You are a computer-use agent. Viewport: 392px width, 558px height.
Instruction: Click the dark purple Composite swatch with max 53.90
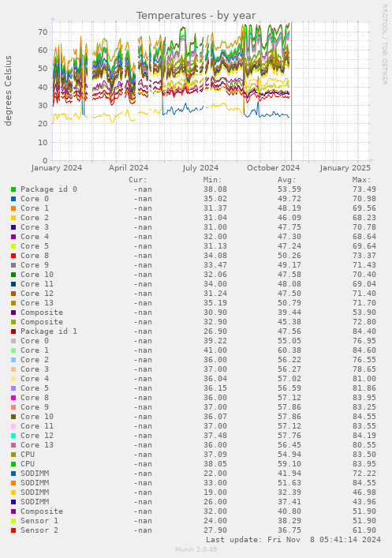13,313
